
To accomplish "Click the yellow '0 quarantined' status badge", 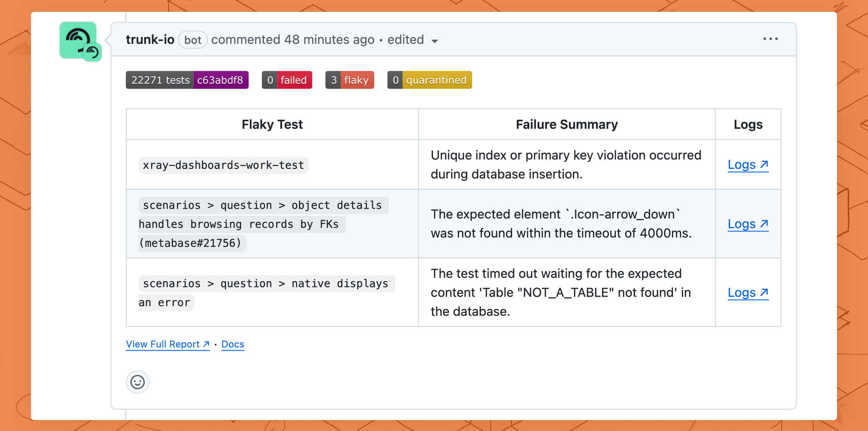I will 429,80.
